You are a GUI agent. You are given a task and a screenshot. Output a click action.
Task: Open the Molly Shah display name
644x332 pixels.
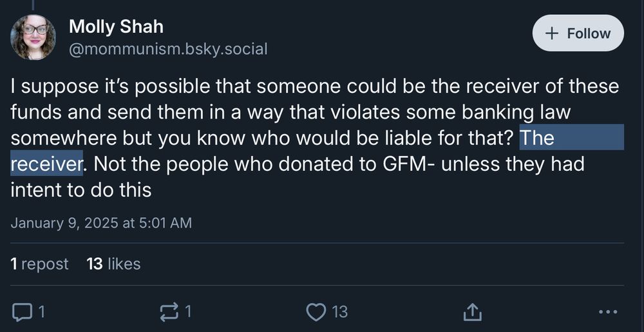click(x=116, y=26)
